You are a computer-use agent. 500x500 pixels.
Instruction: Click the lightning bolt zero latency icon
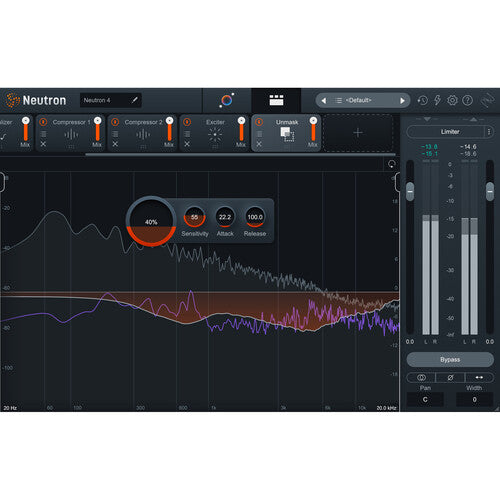click(437, 100)
